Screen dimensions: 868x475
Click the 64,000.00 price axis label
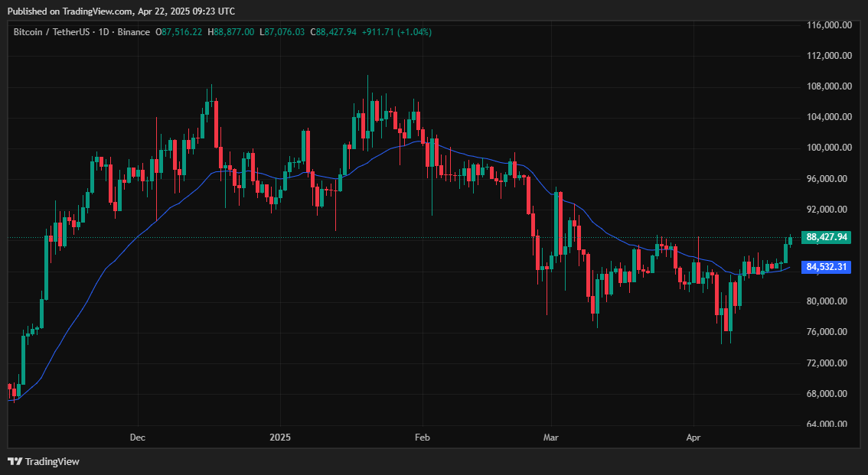827,424
